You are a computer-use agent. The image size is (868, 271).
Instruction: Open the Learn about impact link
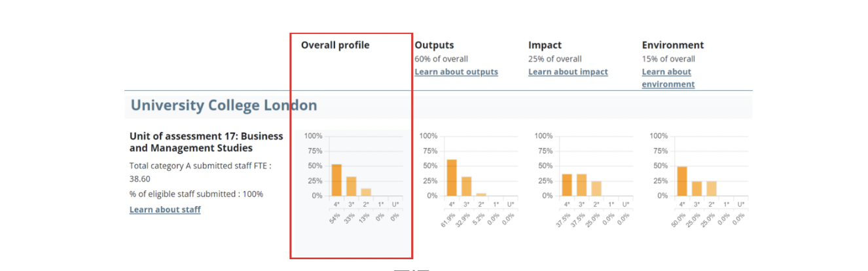568,72
